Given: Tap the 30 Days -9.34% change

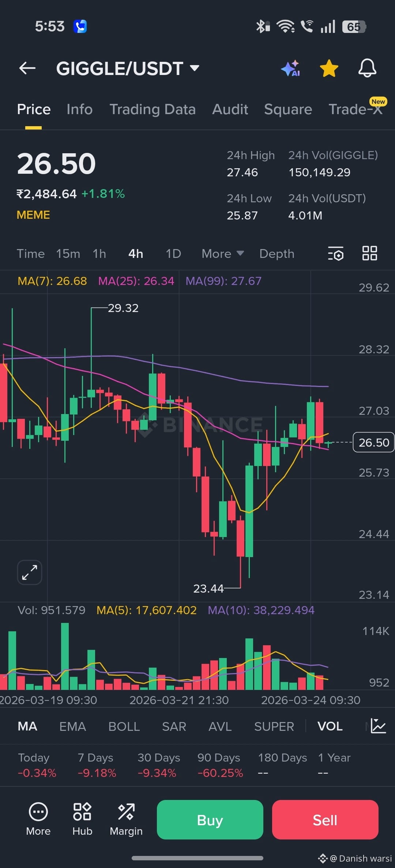Looking at the screenshot, I should click(159, 765).
